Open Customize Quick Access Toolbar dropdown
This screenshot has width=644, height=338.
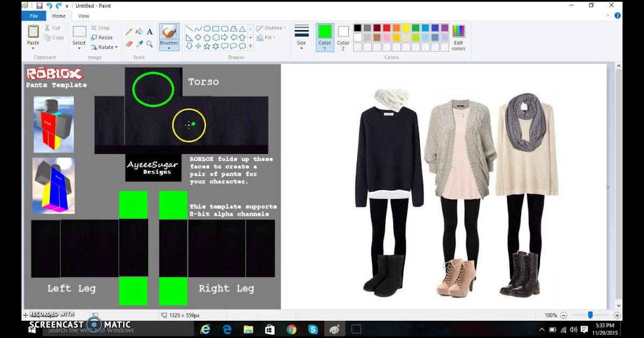(x=67, y=6)
